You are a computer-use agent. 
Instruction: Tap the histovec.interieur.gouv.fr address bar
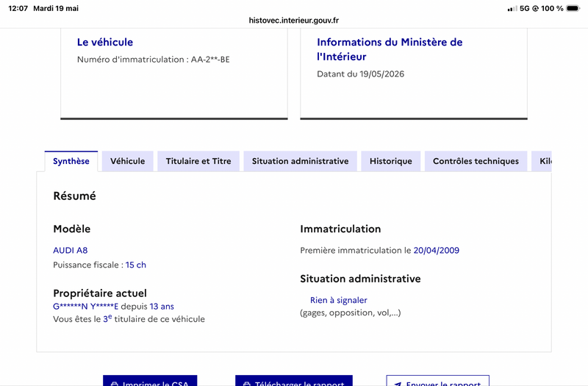click(293, 21)
